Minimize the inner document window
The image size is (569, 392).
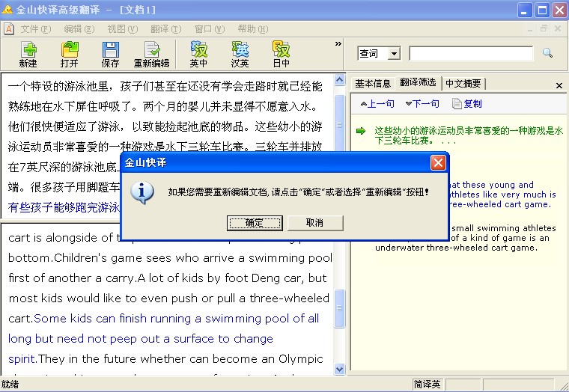[x=530, y=28]
